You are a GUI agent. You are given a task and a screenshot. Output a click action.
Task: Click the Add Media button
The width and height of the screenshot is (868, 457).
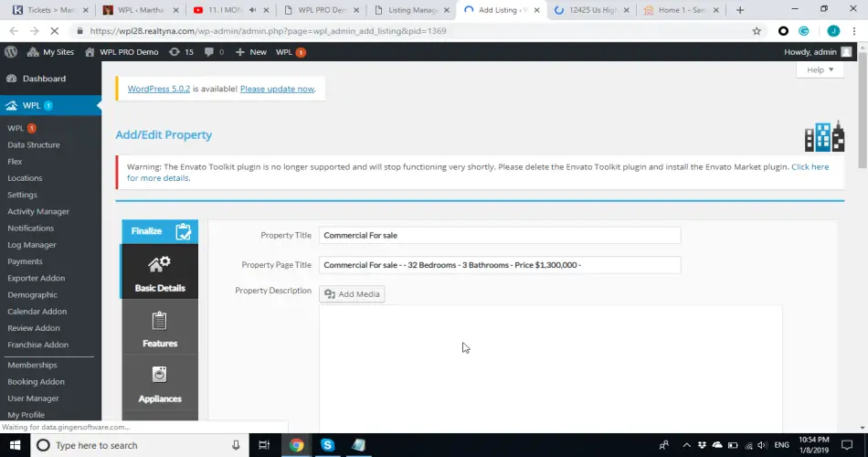click(352, 294)
